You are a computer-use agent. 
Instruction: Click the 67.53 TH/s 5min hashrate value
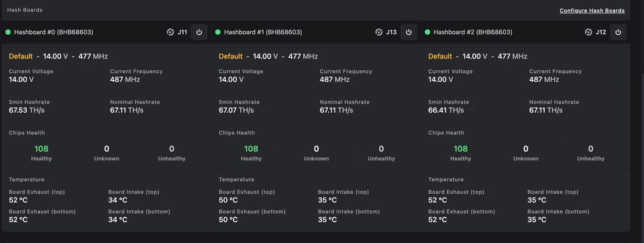26,110
